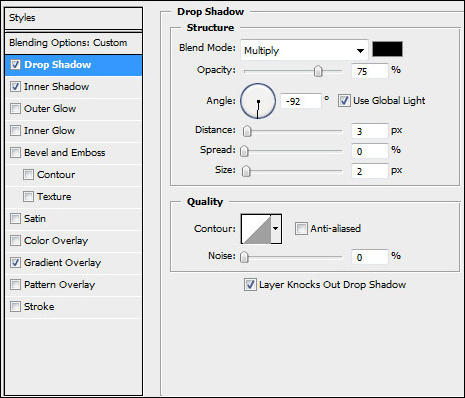Select the Bevel and Emboss entry
Screen dimensions: 465x398
74,153
